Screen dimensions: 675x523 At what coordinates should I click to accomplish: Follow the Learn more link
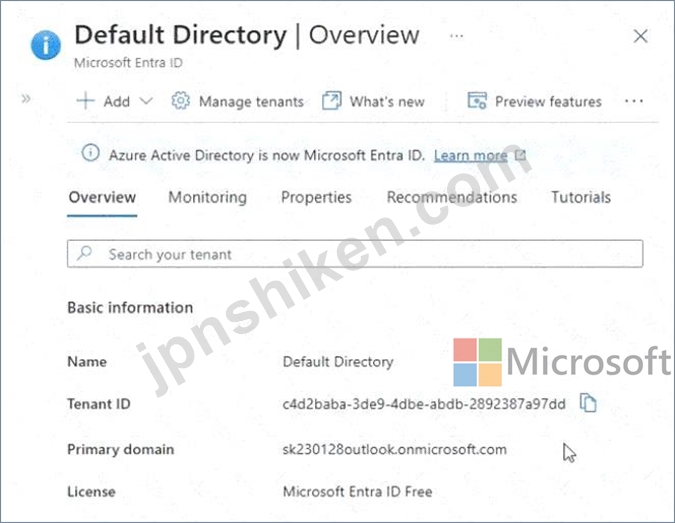click(470, 155)
